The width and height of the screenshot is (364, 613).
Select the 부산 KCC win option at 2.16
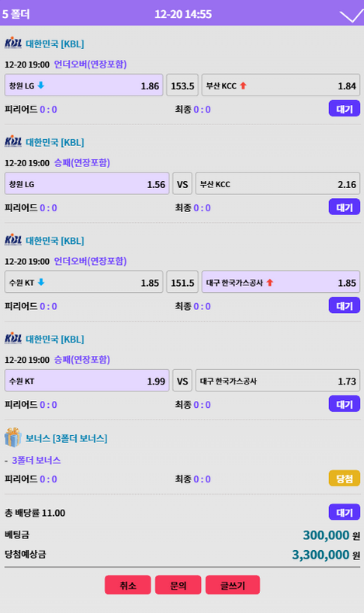(277, 183)
